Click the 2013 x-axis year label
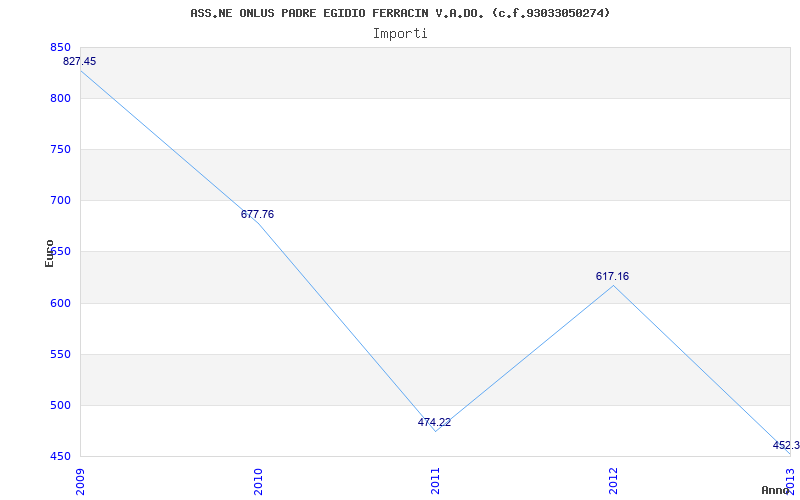800x500 pixels. 791,482
